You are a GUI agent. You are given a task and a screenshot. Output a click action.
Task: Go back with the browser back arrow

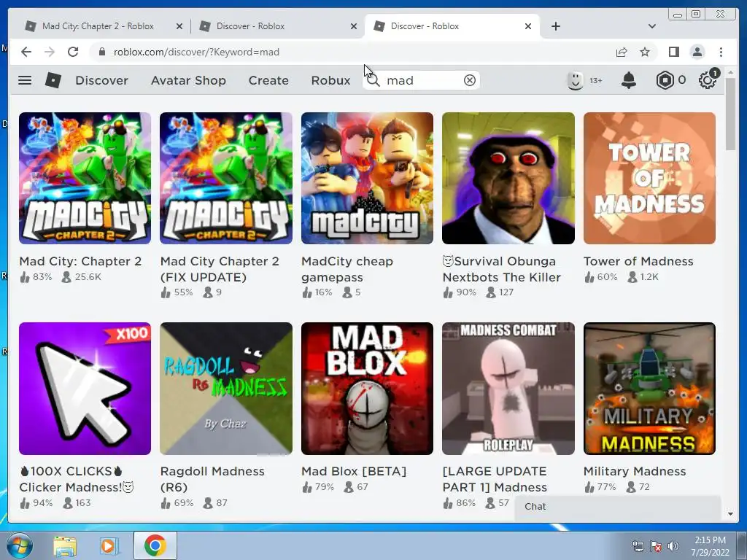[26, 52]
